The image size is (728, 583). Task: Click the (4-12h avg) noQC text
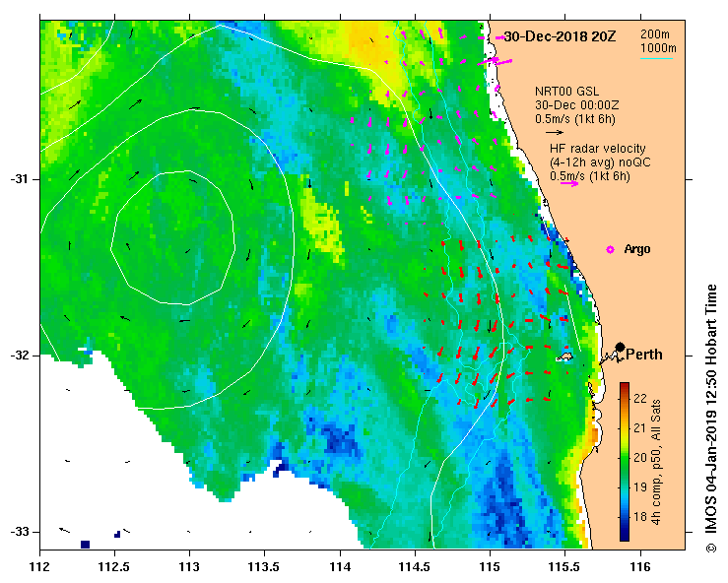click(x=600, y=162)
